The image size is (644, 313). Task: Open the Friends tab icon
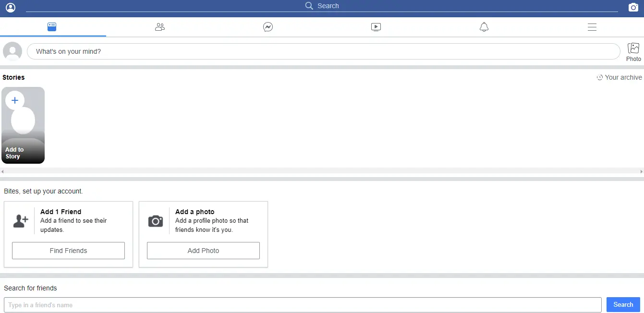click(160, 27)
